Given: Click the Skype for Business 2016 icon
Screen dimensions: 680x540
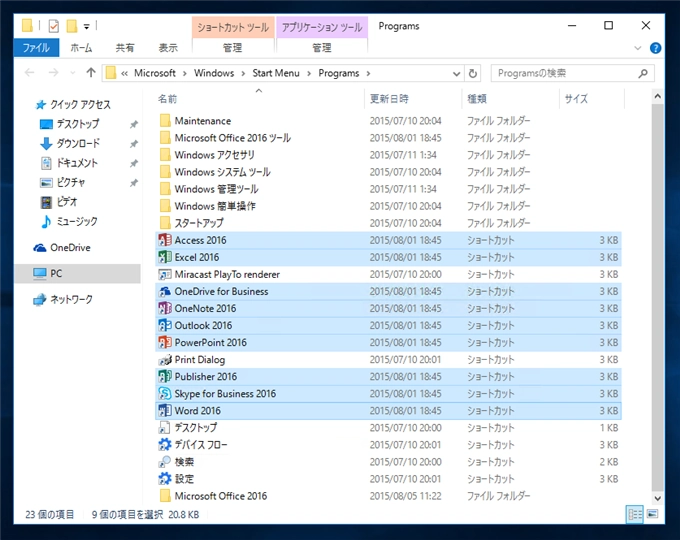Looking at the screenshot, I should 165,393.
